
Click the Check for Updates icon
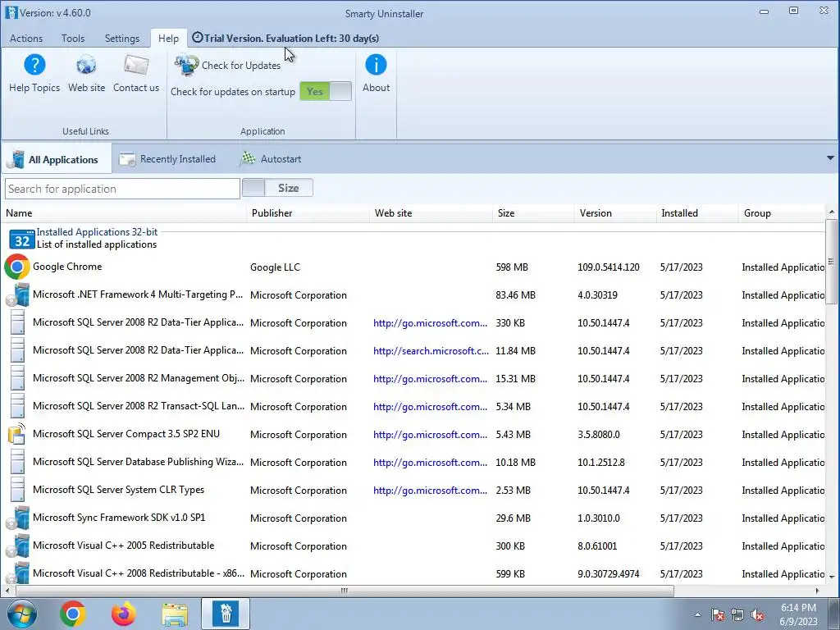click(186, 66)
